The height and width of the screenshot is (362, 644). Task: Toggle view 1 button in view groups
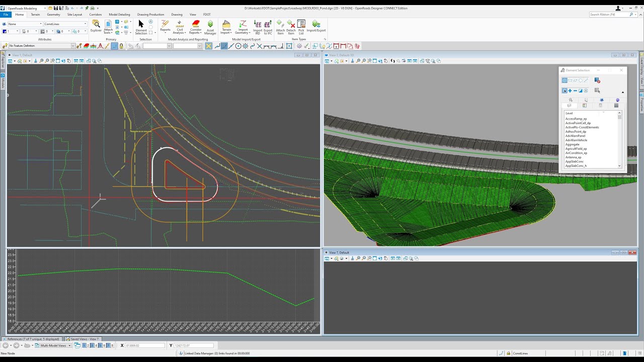pyautogui.click(x=84, y=345)
